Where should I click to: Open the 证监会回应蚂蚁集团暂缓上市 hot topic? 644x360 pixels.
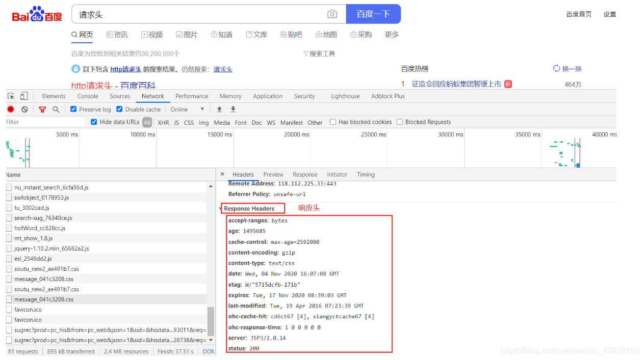click(x=456, y=84)
